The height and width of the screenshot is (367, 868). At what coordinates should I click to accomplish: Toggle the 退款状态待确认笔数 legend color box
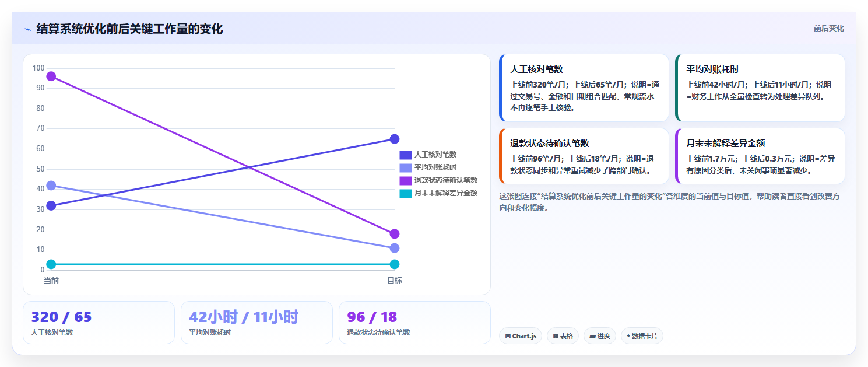click(406, 180)
